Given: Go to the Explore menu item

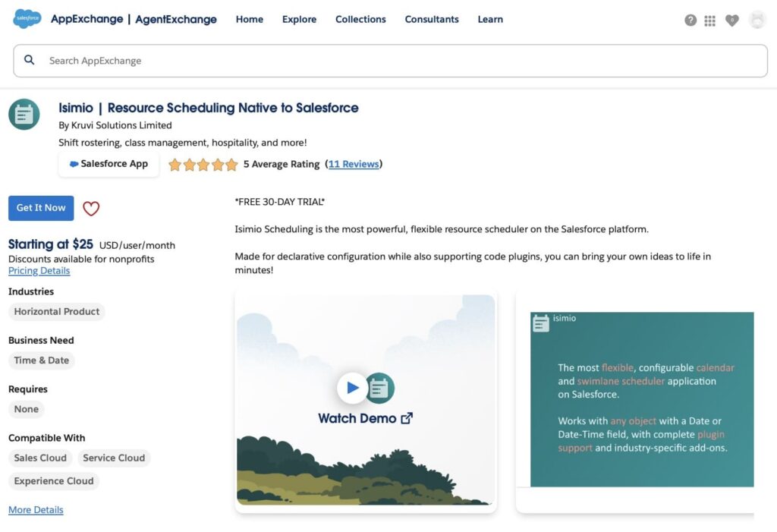Looking at the screenshot, I should coord(299,19).
